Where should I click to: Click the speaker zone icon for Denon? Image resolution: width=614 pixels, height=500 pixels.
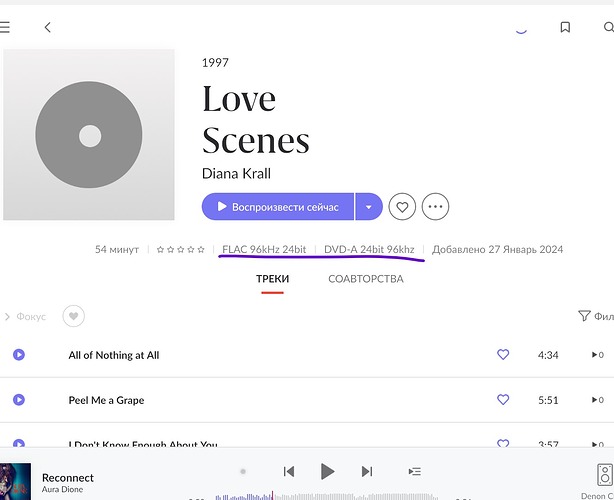604,474
